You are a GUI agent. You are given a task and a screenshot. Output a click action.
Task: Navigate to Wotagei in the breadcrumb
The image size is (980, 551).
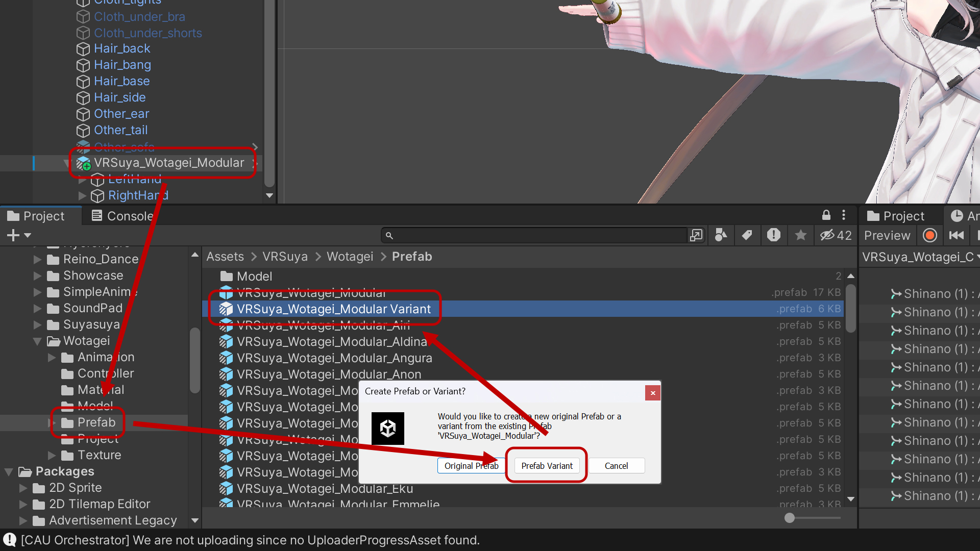pyautogui.click(x=350, y=257)
